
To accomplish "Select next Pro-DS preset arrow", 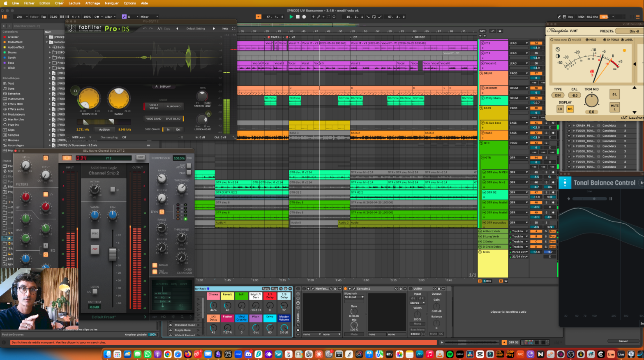I will [x=214, y=29].
